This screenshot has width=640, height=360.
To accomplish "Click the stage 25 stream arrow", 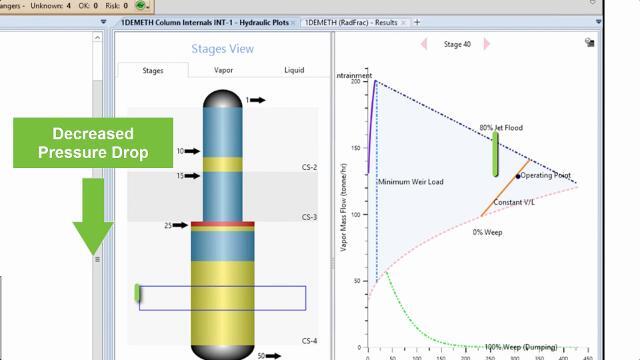I will click(x=180, y=225).
